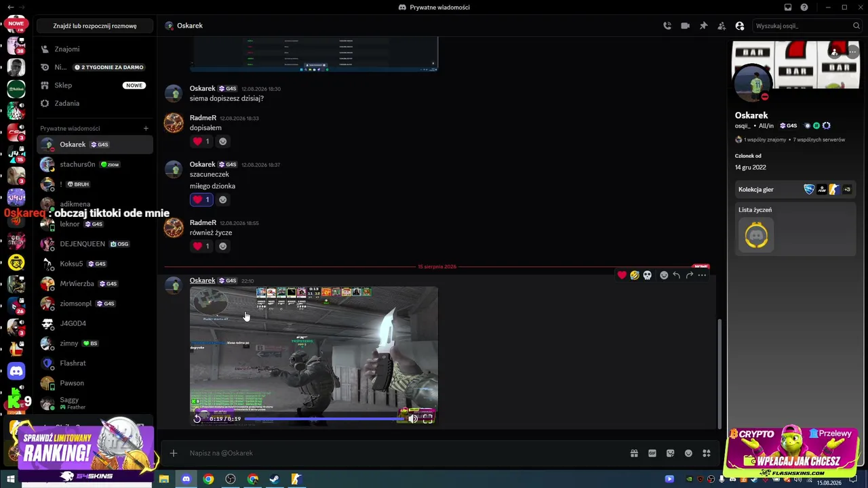Open the Sklep shop tab

[x=95, y=85]
